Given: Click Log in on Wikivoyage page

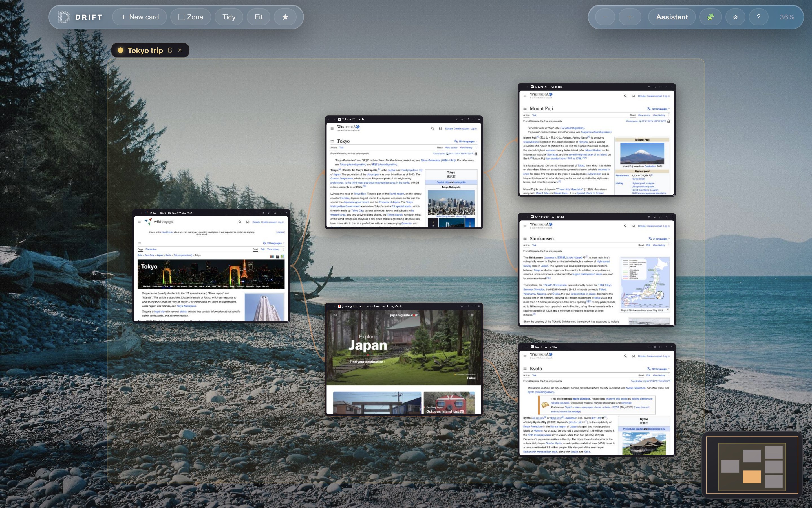Looking at the screenshot, I should coord(281,222).
